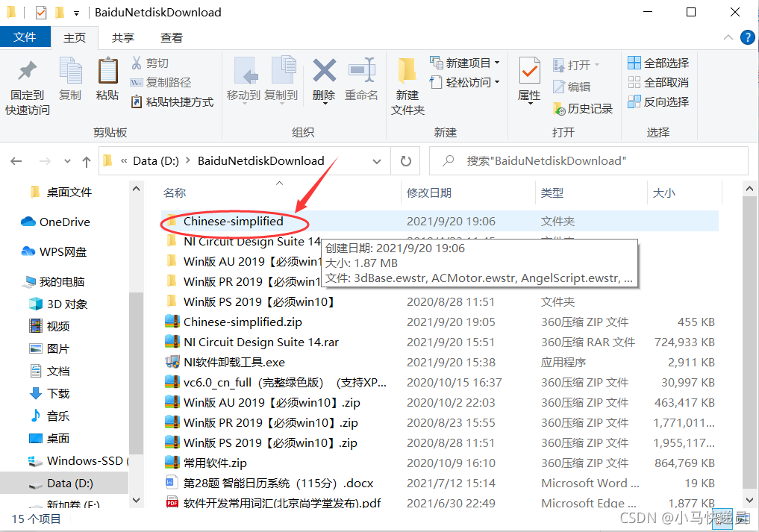759x532 pixels.
Task: Open Recent locations dropdown arrow
Action: tap(67, 161)
